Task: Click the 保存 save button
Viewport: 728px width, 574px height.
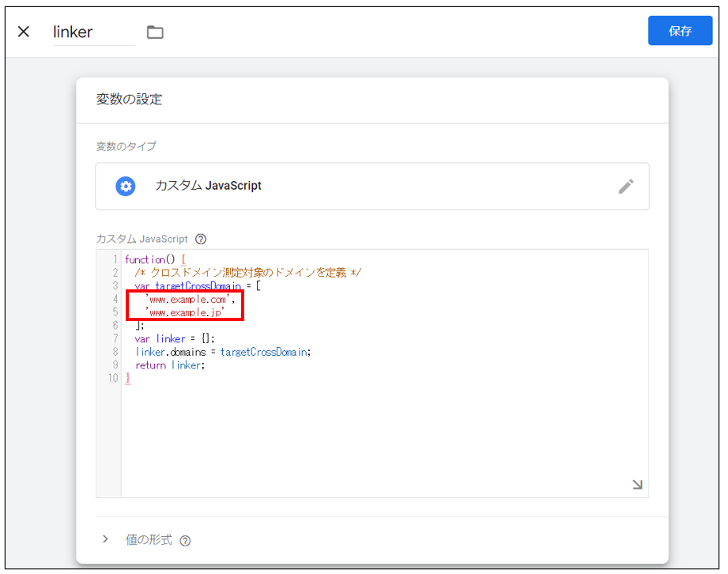Action: [x=681, y=31]
